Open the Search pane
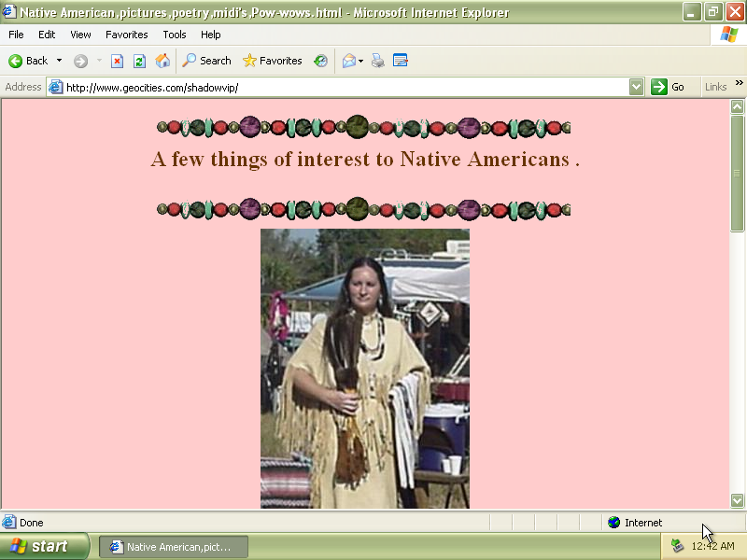 pyautogui.click(x=206, y=61)
